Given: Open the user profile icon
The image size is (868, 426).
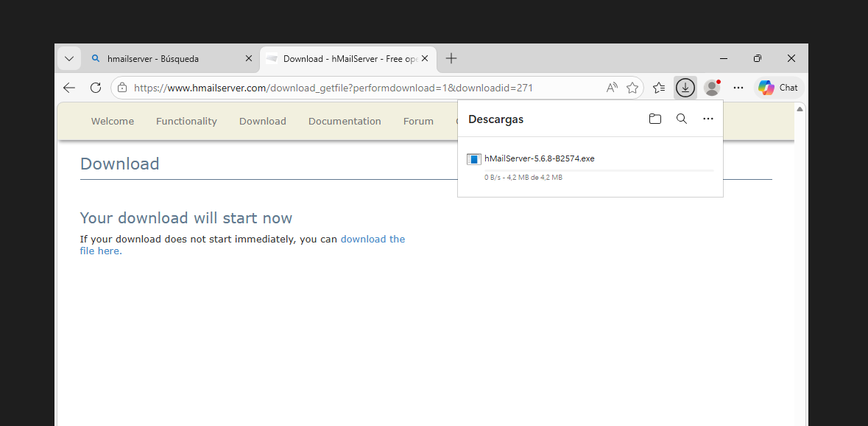Looking at the screenshot, I should (712, 88).
